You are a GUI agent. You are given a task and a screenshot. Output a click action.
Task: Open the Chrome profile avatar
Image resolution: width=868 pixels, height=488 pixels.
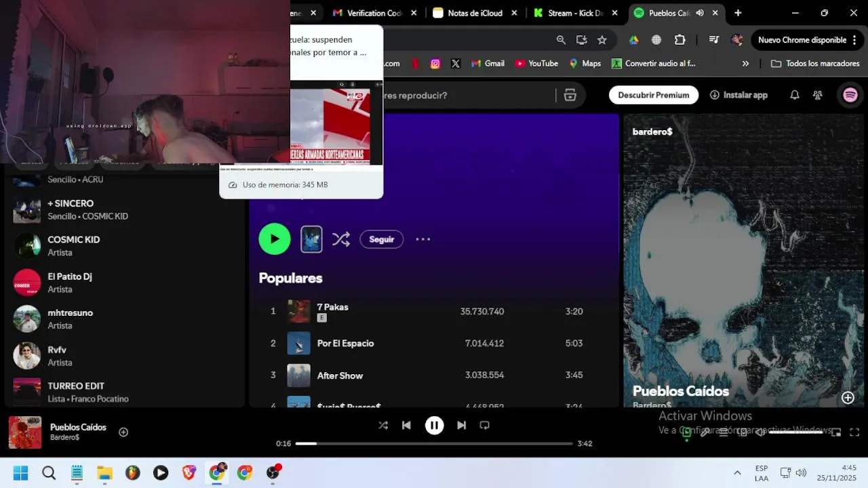click(x=737, y=40)
